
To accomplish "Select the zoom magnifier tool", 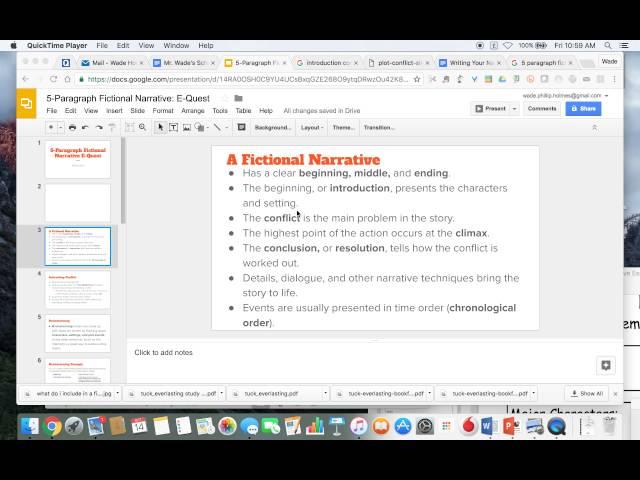I will (142, 127).
